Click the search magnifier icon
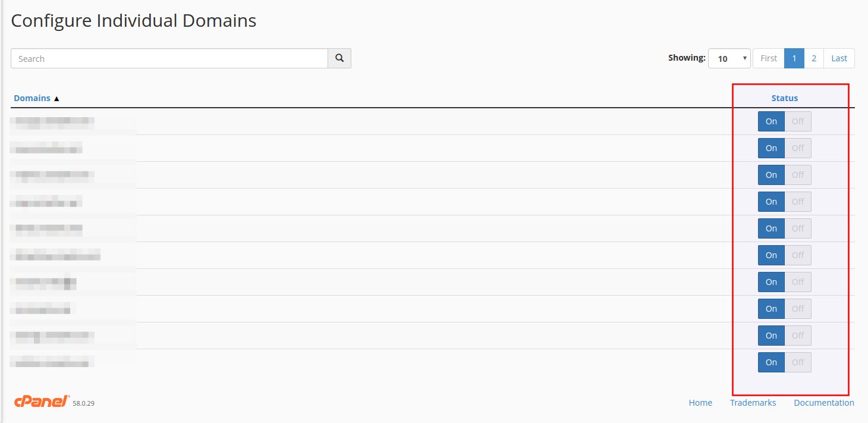Screen dimensions: 868x423 (x=339, y=58)
